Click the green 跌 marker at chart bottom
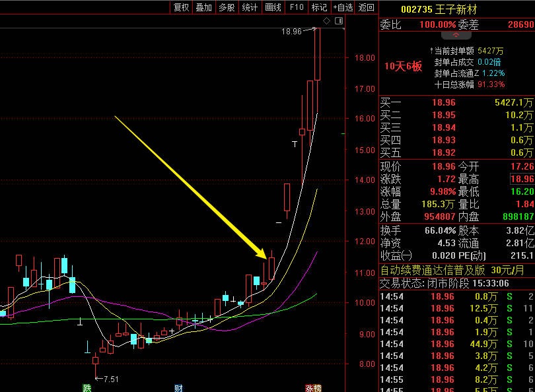 pyautogui.click(x=87, y=387)
